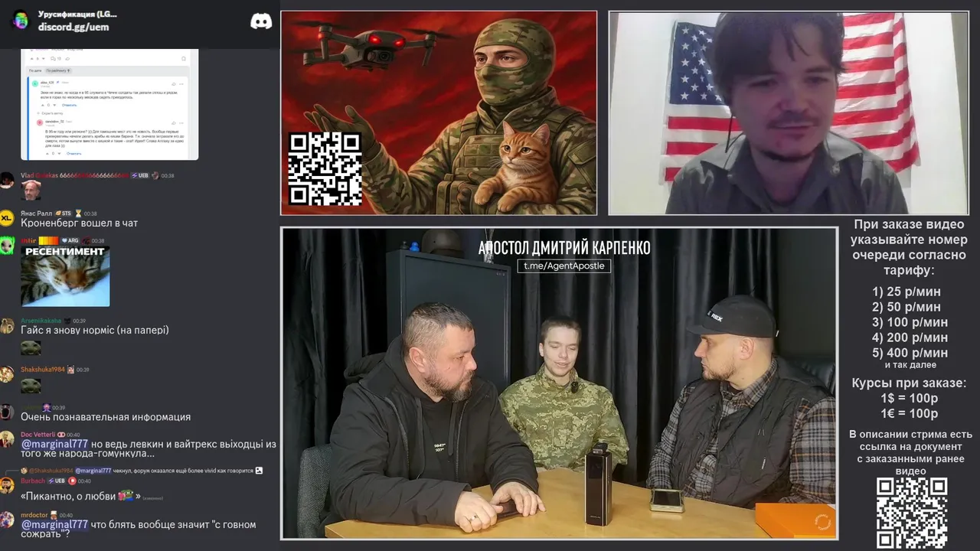
Task: Click the tariff line 2) 50 р/мин
Action: tap(906, 307)
